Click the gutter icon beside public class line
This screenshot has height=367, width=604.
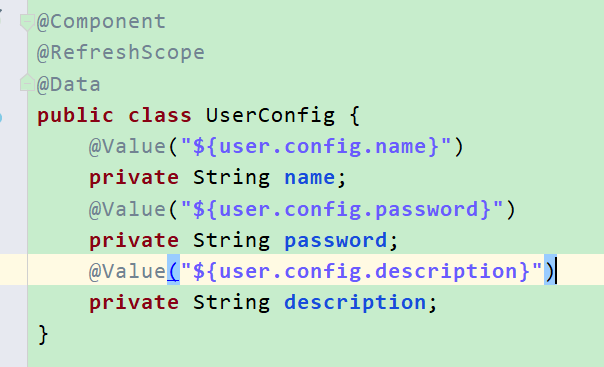click(x=1, y=117)
